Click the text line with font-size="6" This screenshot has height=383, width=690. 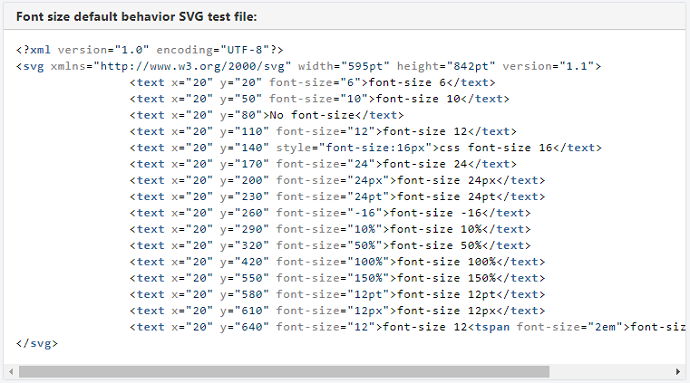click(x=312, y=82)
